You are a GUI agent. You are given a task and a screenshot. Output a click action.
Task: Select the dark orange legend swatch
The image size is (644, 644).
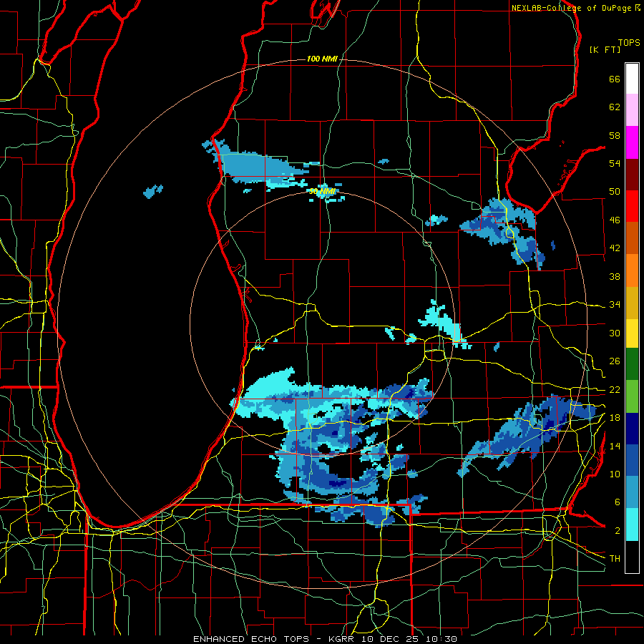point(632,238)
